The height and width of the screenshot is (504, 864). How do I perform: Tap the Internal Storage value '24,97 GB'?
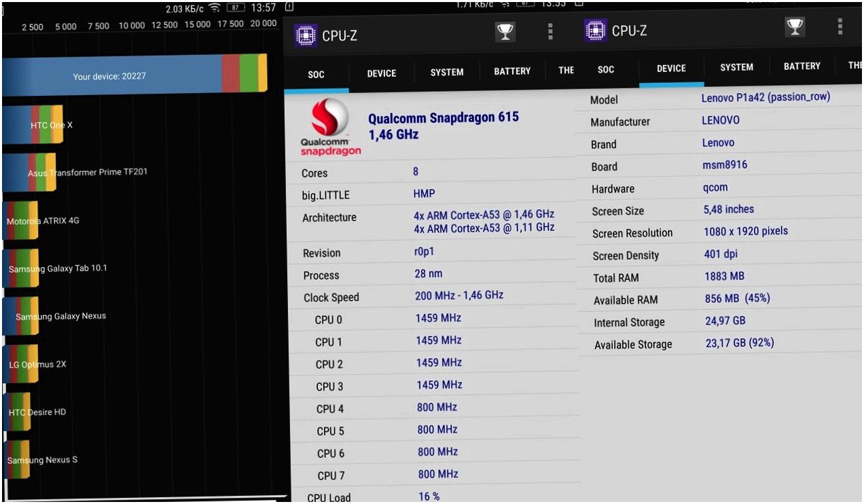[725, 321]
